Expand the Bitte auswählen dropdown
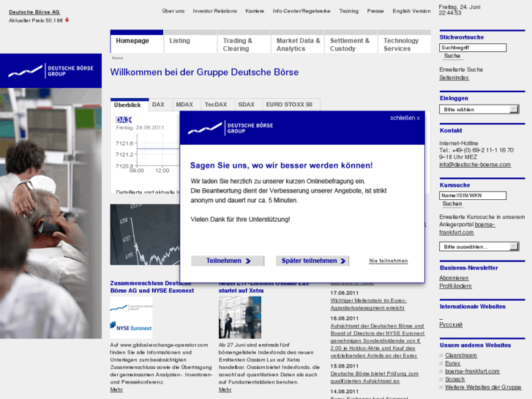 point(479,247)
